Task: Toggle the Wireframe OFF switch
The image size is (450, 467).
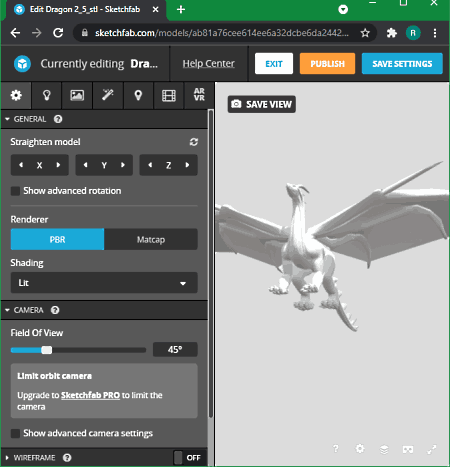Action: point(188,458)
